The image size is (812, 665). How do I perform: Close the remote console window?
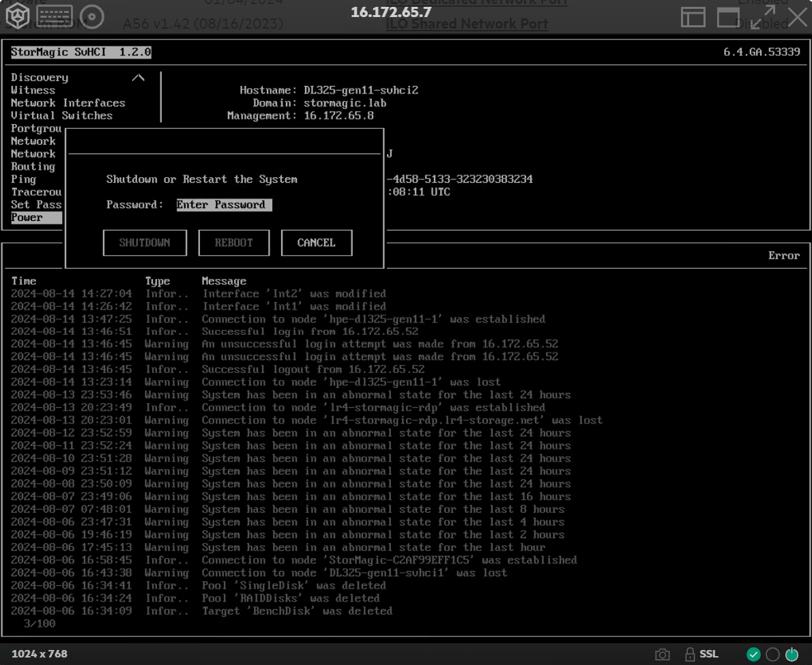coord(798,17)
